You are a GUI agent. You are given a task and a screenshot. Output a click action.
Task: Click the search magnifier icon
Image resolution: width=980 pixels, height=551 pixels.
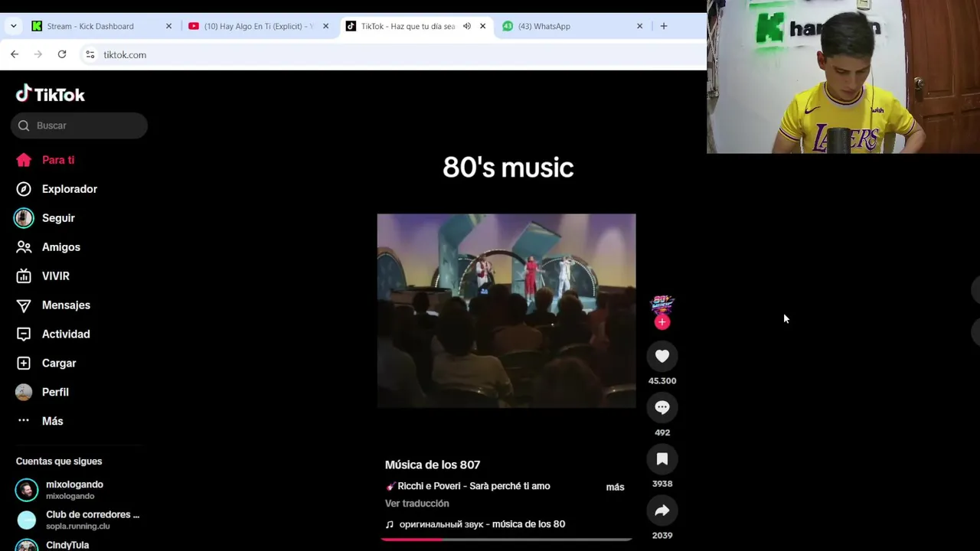[24, 126]
